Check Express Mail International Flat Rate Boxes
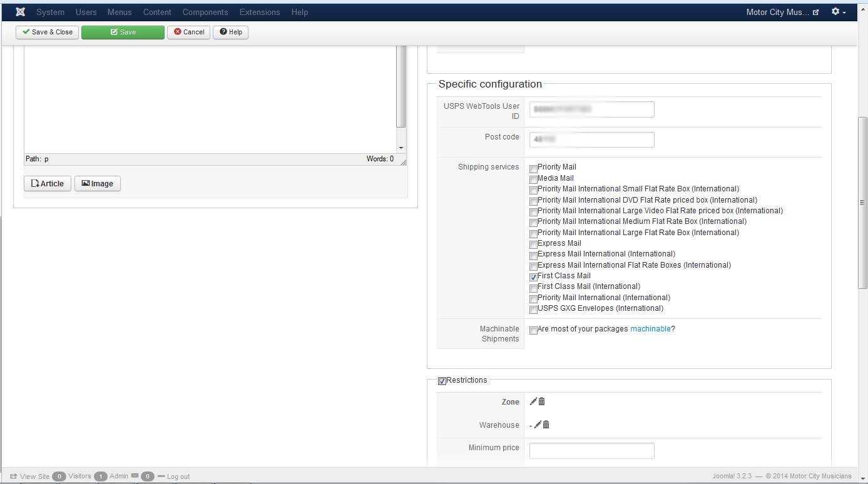This screenshot has width=868, height=484. point(533,266)
